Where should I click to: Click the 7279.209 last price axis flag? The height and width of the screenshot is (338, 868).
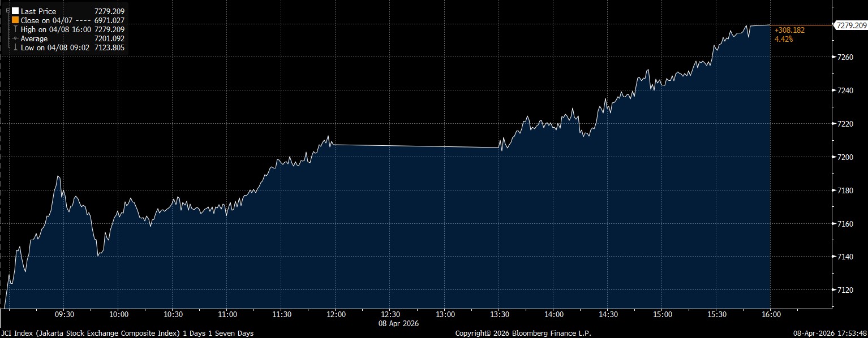click(x=850, y=25)
